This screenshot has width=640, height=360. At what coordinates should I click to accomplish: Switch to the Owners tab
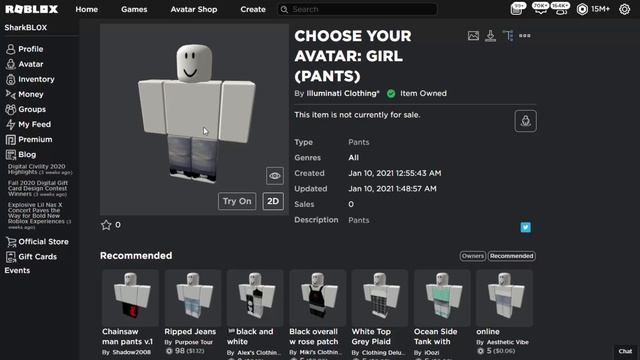click(473, 256)
